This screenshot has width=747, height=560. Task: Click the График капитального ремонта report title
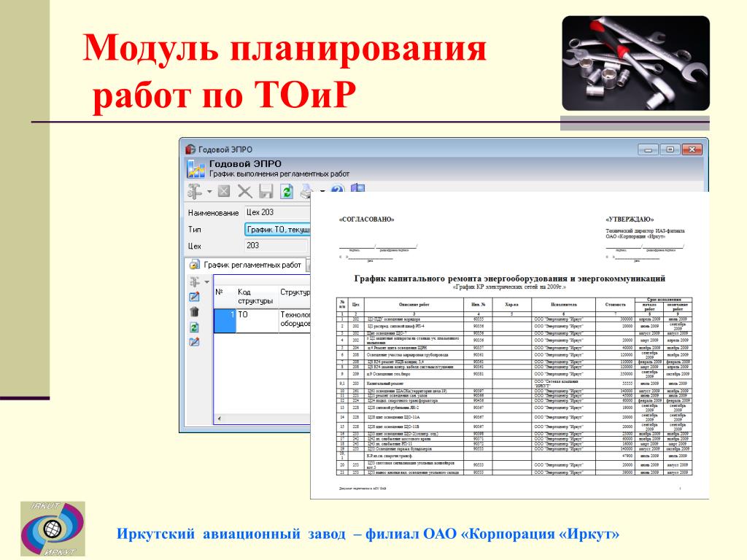tap(509, 279)
